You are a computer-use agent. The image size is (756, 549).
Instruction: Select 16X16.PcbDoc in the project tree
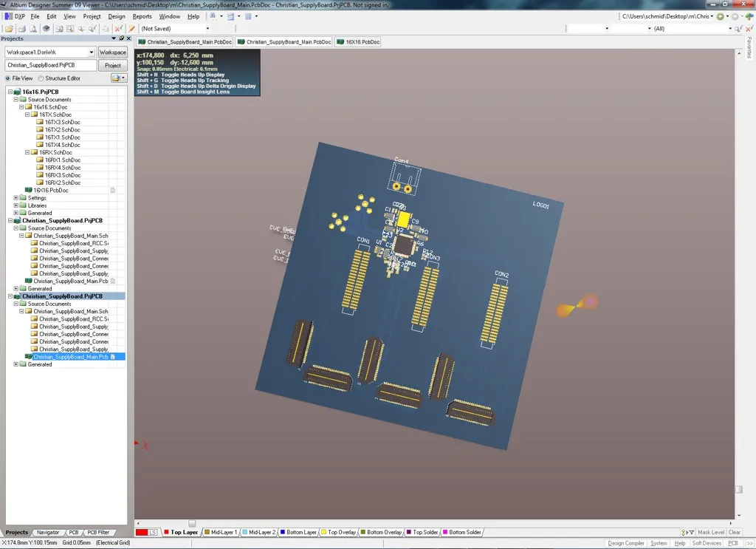[51, 190]
